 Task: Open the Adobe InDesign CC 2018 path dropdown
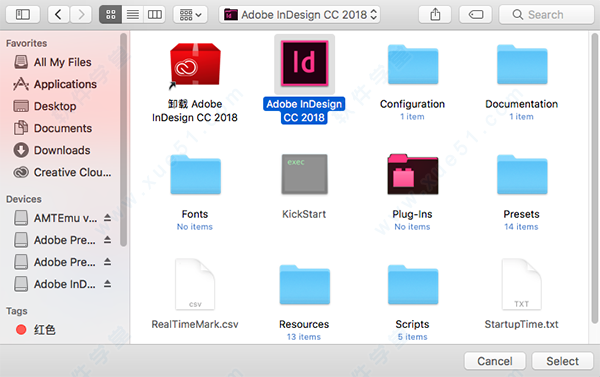300,15
